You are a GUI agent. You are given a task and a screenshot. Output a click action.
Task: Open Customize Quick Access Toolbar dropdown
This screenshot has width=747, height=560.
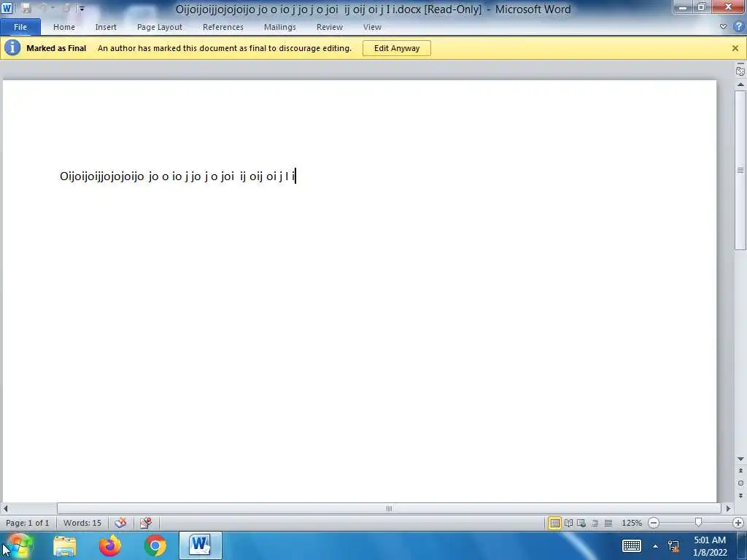click(x=82, y=9)
